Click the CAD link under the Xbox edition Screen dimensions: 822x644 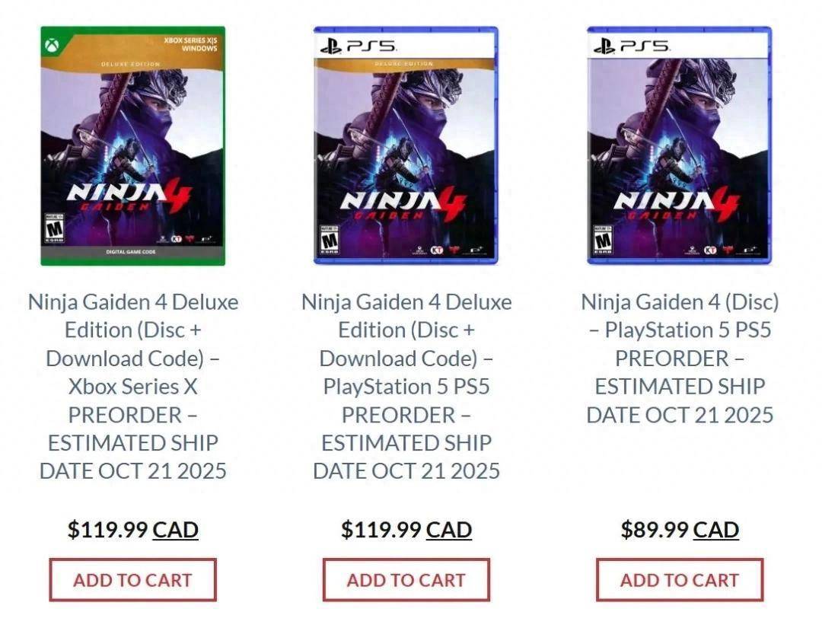click(x=176, y=530)
